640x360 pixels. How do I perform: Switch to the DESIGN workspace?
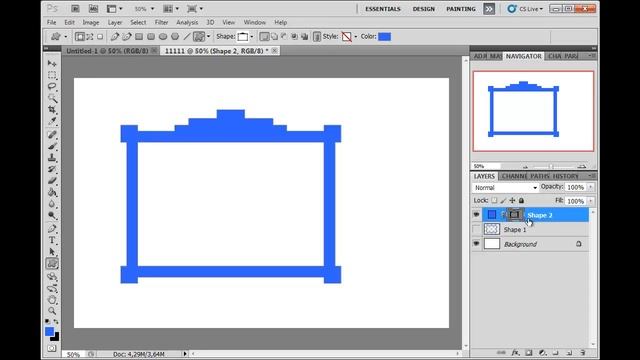pos(423,9)
